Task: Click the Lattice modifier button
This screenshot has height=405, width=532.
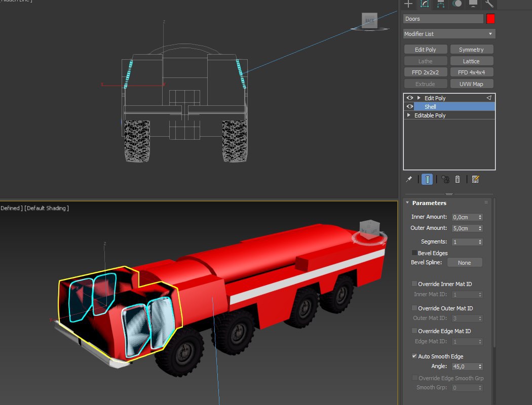Action: [x=472, y=61]
